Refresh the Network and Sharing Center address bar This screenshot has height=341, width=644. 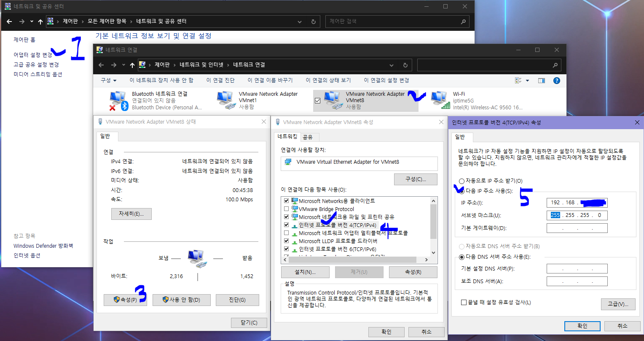click(x=313, y=21)
